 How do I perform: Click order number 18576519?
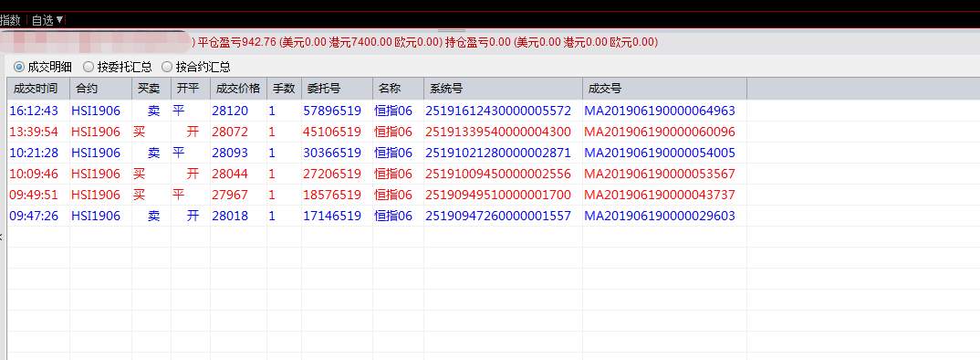[332, 195]
